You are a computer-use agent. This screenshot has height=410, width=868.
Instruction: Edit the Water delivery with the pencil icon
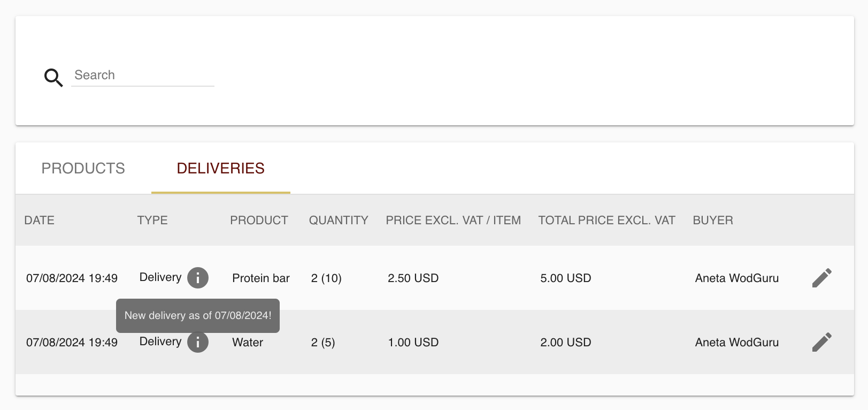pyautogui.click(x=822, y=342)
